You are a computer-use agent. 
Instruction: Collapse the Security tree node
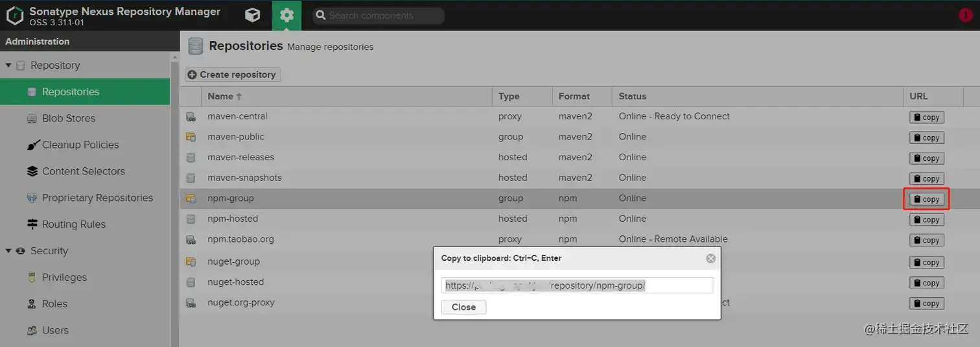coord(8,251)
